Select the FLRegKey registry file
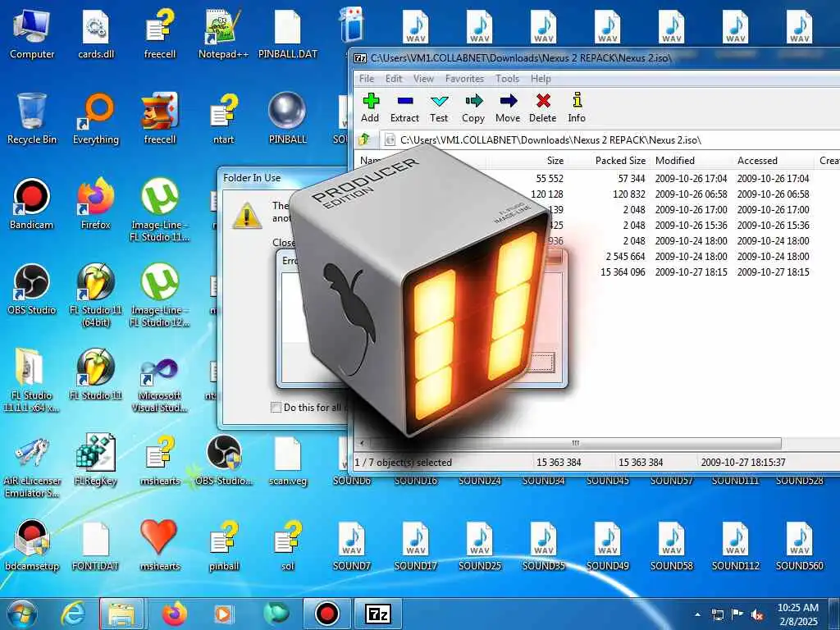Image resolution: width=840 pixels, height=630 pixels. pyautogui.click(x=96, y=459)
